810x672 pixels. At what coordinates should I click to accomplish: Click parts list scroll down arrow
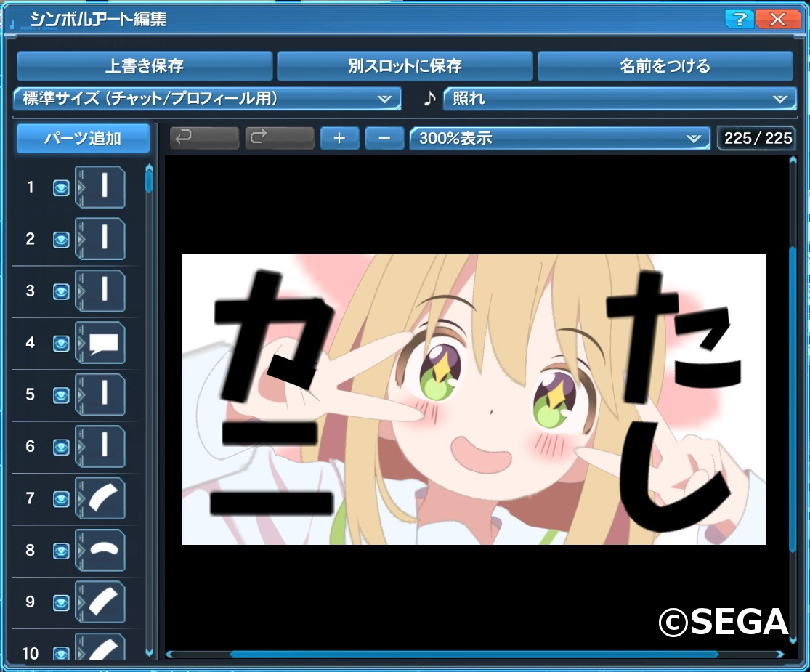point(150,653)
